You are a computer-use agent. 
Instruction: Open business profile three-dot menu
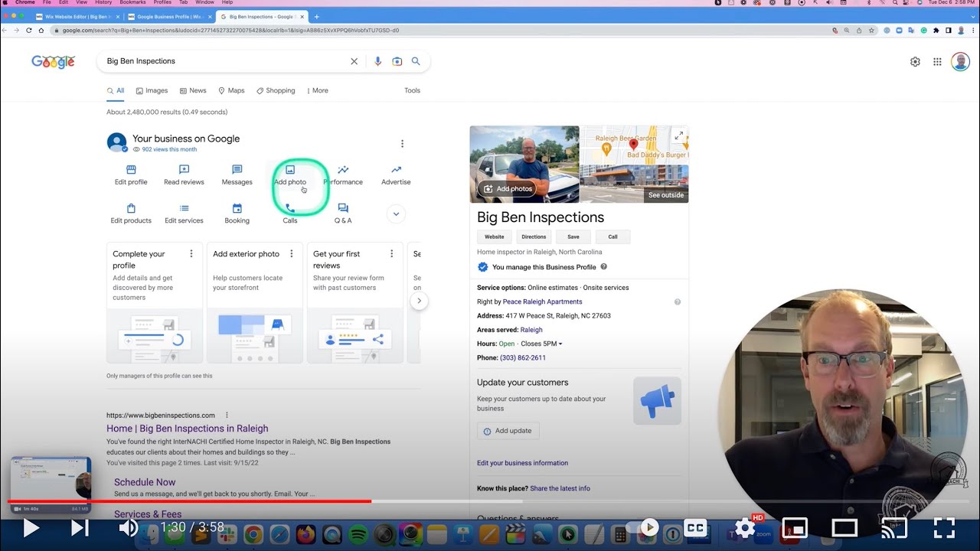coord(402,144)
